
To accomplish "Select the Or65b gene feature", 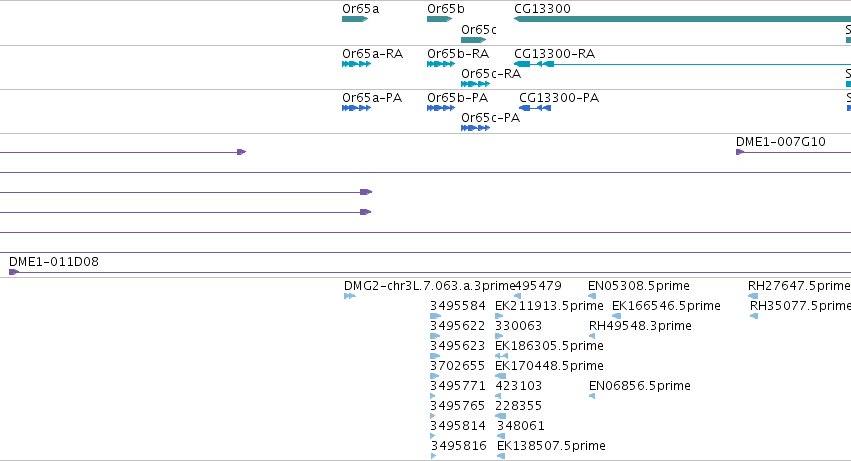I will pyautogui.click(x=440, y=19).
